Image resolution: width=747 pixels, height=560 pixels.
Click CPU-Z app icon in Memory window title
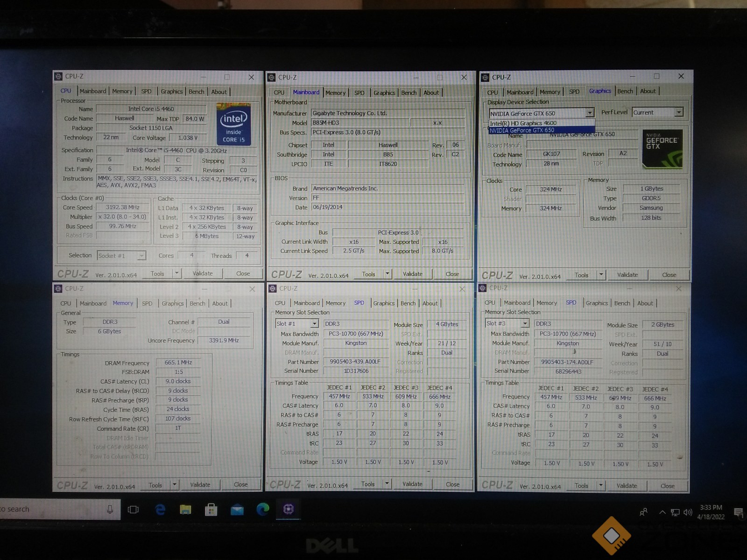click(58, 289)
